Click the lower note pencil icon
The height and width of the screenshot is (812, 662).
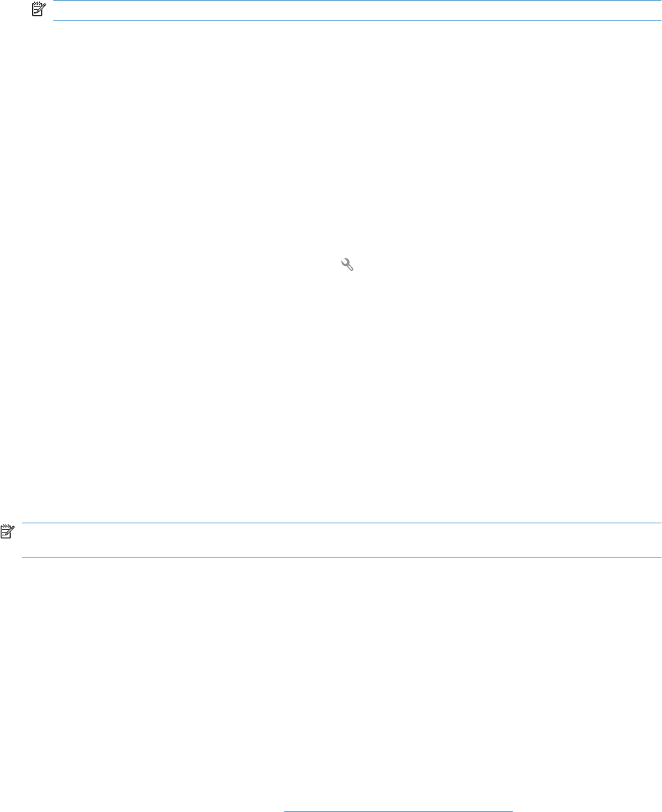click(x=8, y=531)
